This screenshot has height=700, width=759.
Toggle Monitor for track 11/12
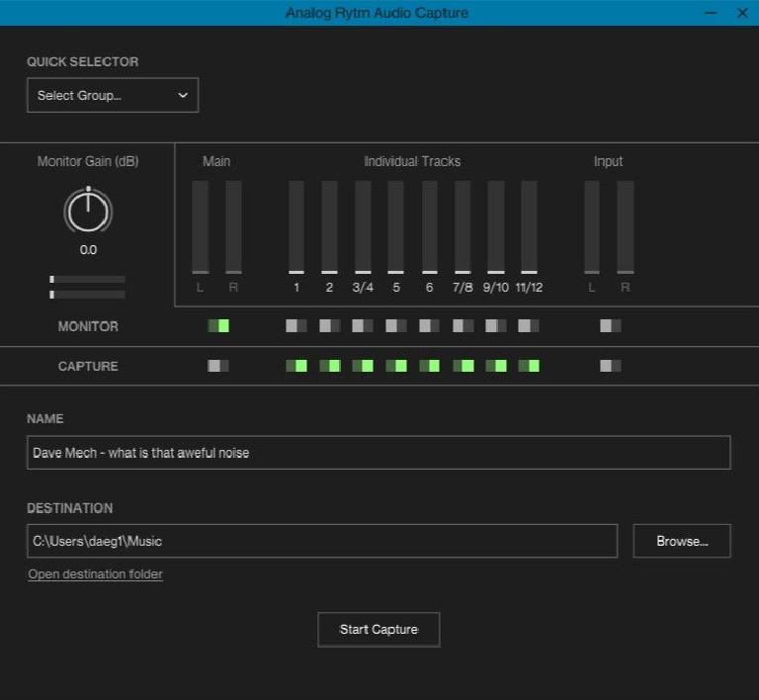click(x=529, y=326)
